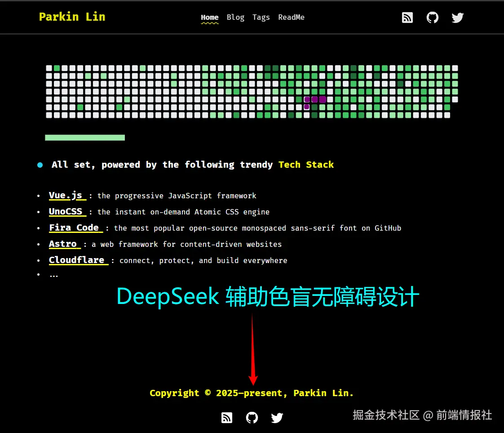Click the Parkin Lin site logo
Viewport: 504px width, 433px height.
(x=72, y=17)
